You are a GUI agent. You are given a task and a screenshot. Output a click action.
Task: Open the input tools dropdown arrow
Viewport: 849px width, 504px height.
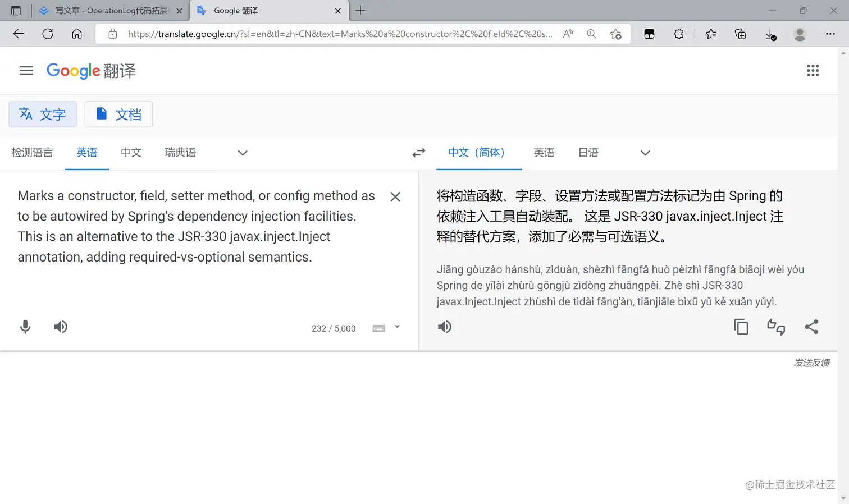(397, 327)
